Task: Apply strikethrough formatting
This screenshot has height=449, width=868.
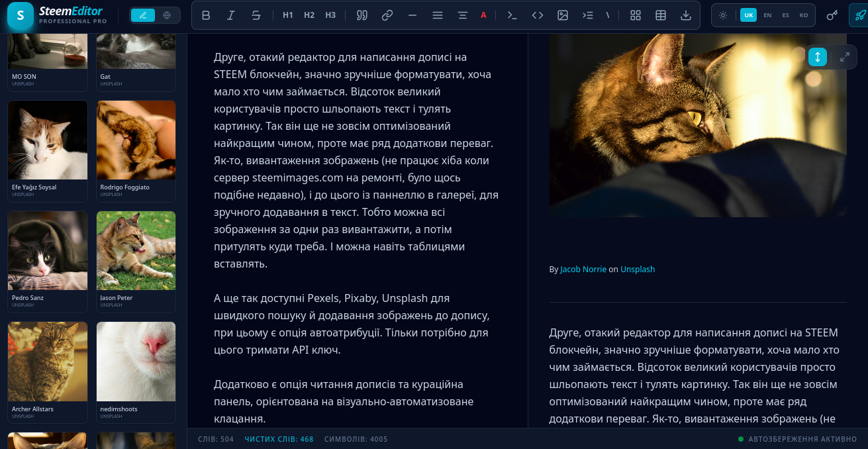Action: [x=256, y=15]
